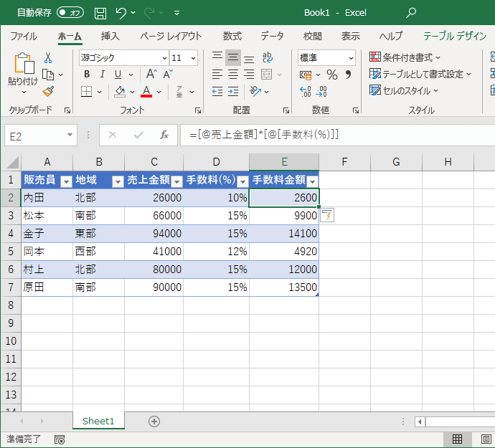Decrease font size with small A icon
Viewport: 495px width, 448px height.
pos(168,75)
